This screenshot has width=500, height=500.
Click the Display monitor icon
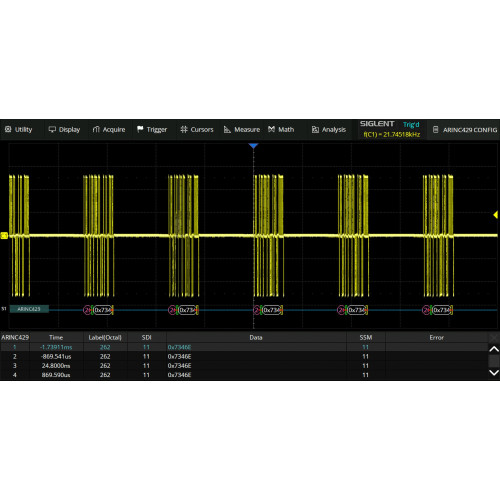pos(52,129)
